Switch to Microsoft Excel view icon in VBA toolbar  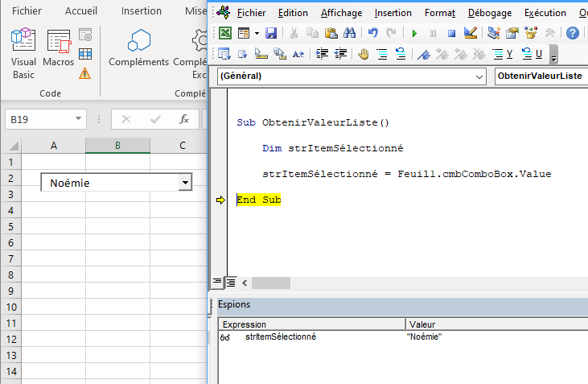(225, 33)
